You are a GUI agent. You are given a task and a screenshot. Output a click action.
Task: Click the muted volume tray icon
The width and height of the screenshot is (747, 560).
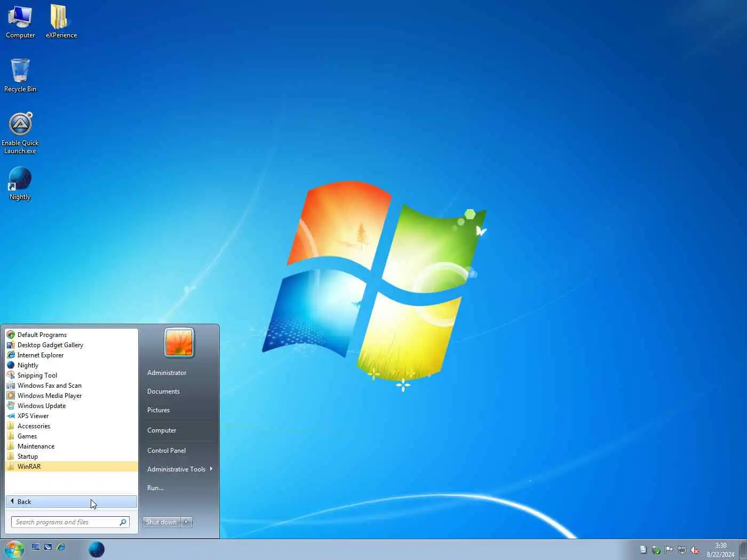(695, 550)
